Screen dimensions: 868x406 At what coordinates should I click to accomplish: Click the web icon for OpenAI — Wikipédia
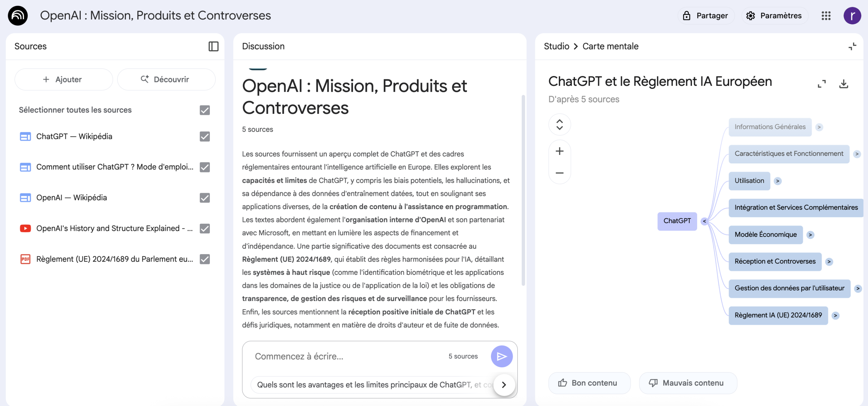pyautogui.click(x=25, y=198)
